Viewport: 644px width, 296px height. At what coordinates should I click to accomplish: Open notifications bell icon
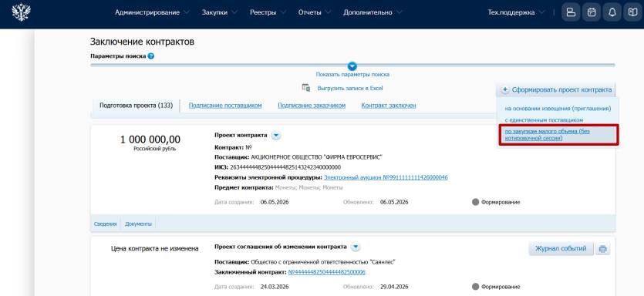612,12
